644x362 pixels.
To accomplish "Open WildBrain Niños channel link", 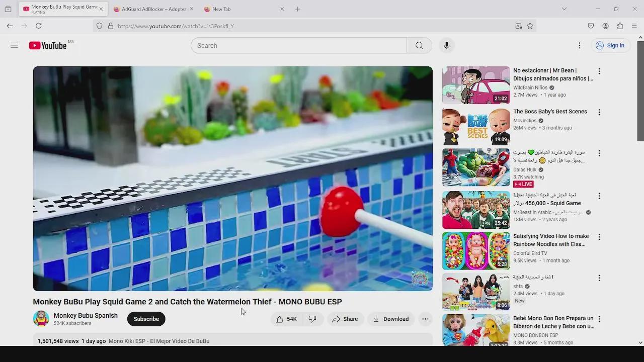I will [530, 87].
